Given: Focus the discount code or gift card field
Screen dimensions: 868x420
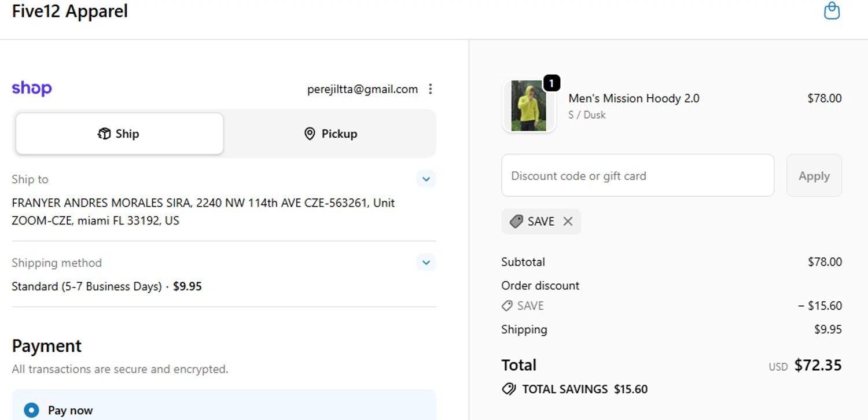Looking at the screenshot, I should [638, 176].
